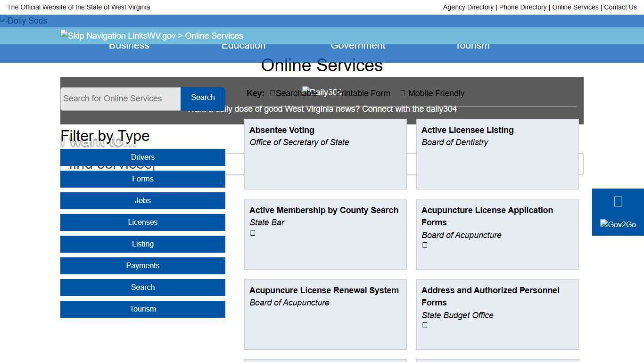Image resolution: width=644 pixels, height=362 pixels.
Task: Apply the Listing filter
Action: coord(142,244)
